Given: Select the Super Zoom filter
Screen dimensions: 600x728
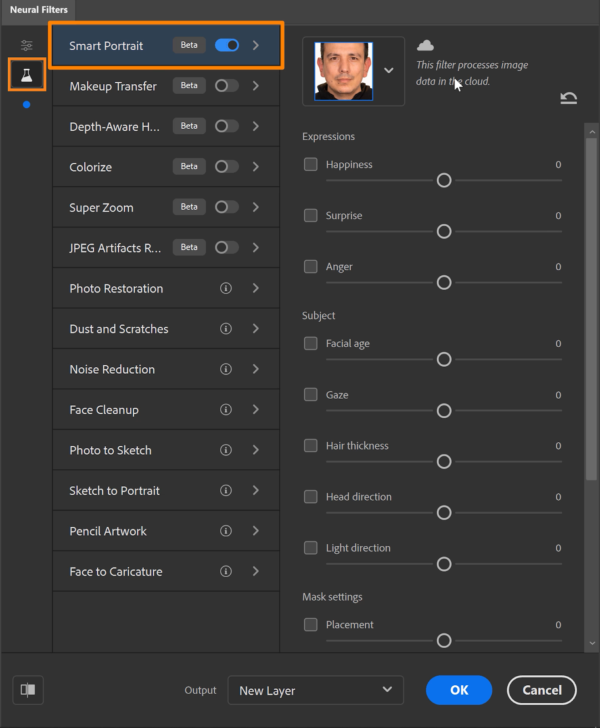Looking at the screenshot, I should click(101, 207).
